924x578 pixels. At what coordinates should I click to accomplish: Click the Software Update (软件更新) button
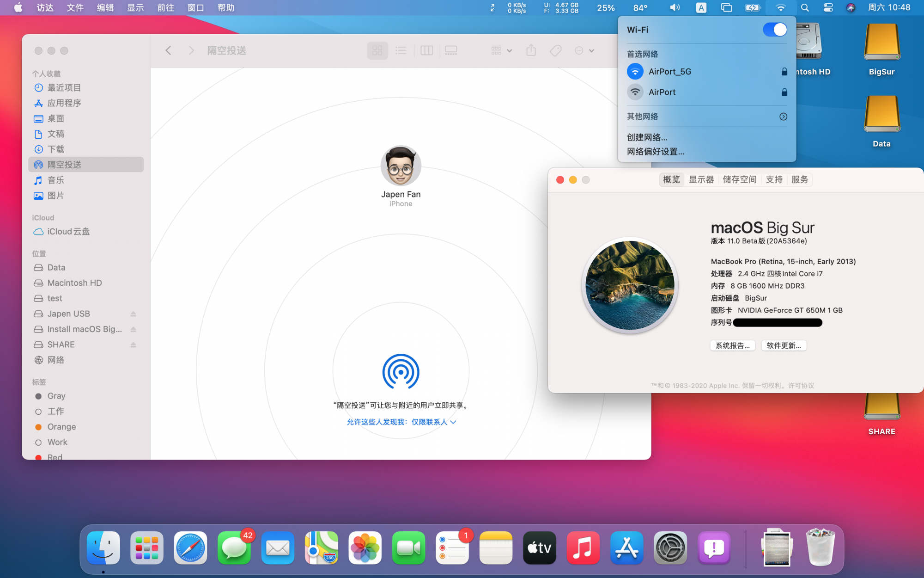784,345
